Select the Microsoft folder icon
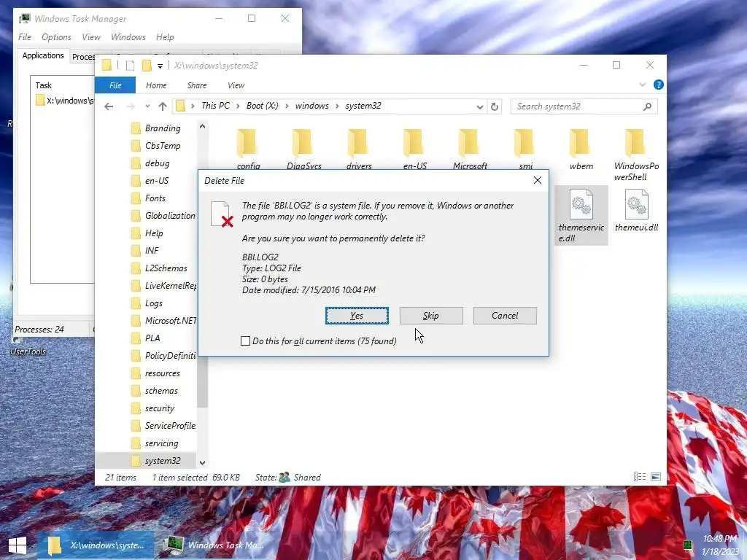The height and width of the screenshot is (560, 747). (x=470, y=143)
